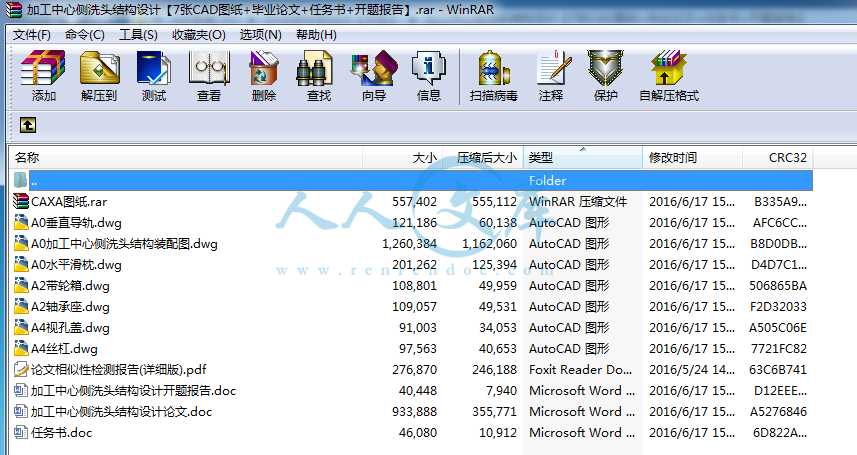Image resolution: width=857 pixels, height=455 pixels.
Task: Click CRC32 value F2D32033
Action: click(778, 307)
